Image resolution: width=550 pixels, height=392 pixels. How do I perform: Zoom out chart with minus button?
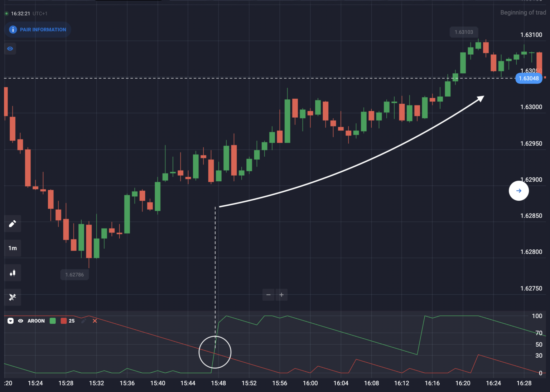(x=269, y=295)
